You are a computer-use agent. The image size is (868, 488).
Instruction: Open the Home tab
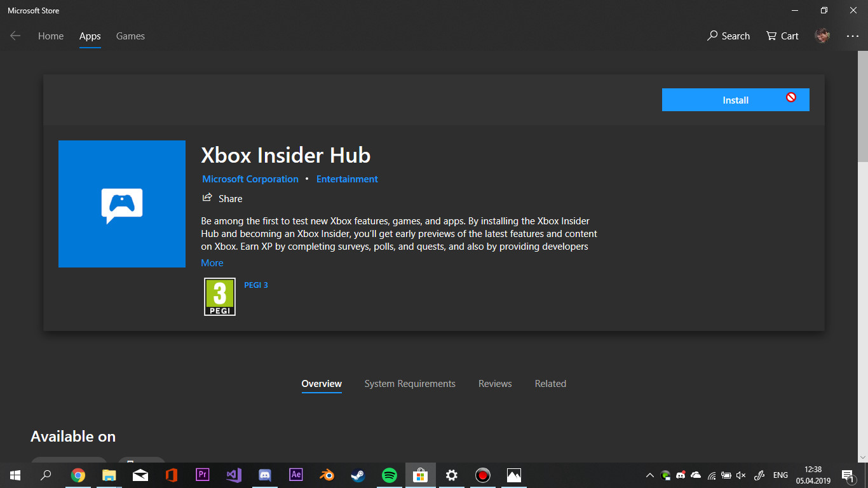point(51,36)
